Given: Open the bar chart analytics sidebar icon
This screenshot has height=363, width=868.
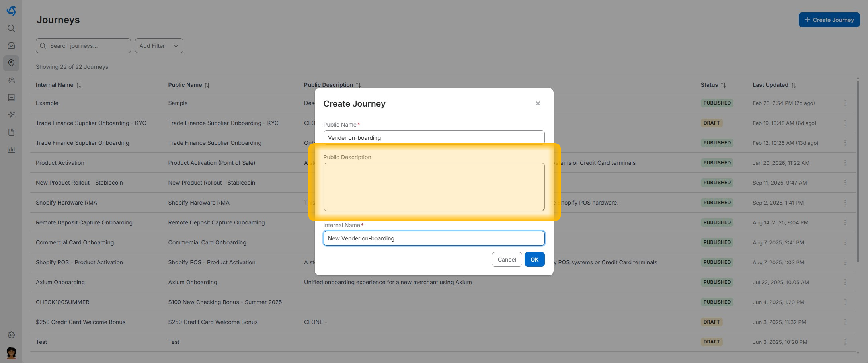Looking at the screenshot, I should pos(11,149).
